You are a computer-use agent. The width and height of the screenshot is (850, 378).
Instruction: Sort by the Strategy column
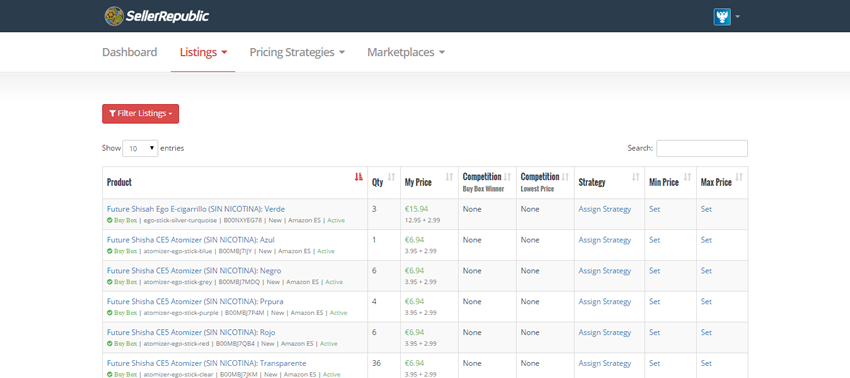pos(609,182)
